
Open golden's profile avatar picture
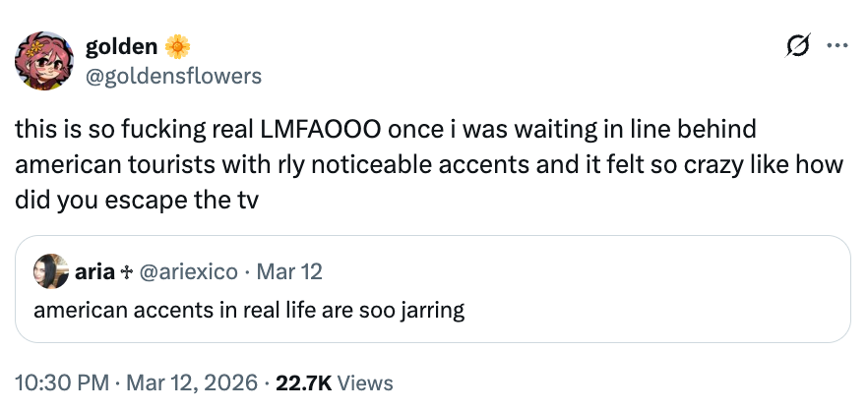click(44, 60)
